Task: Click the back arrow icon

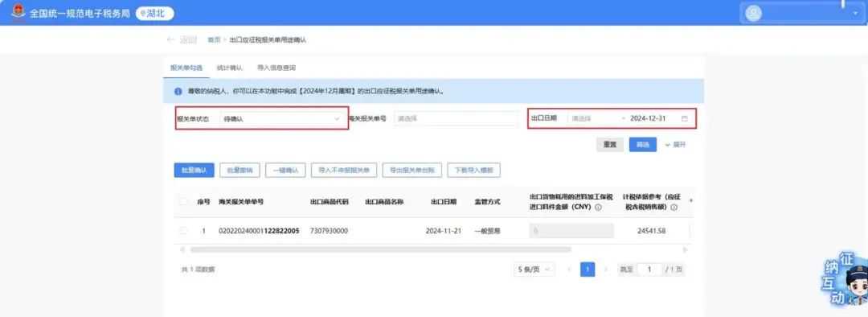Action: pyautogui.click(x=170, y=40)
